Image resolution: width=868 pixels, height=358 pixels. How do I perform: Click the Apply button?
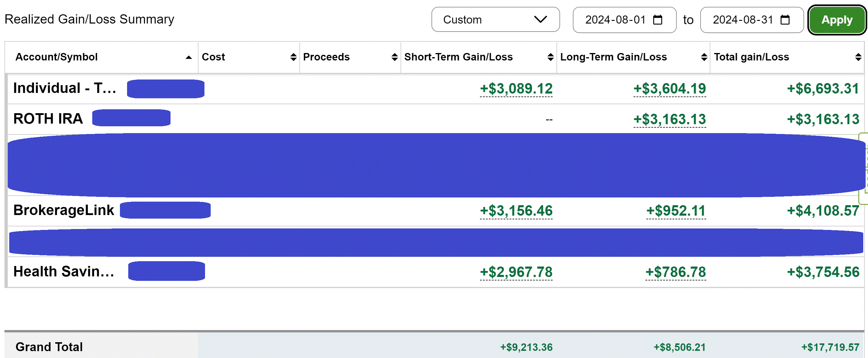point(837,20)
